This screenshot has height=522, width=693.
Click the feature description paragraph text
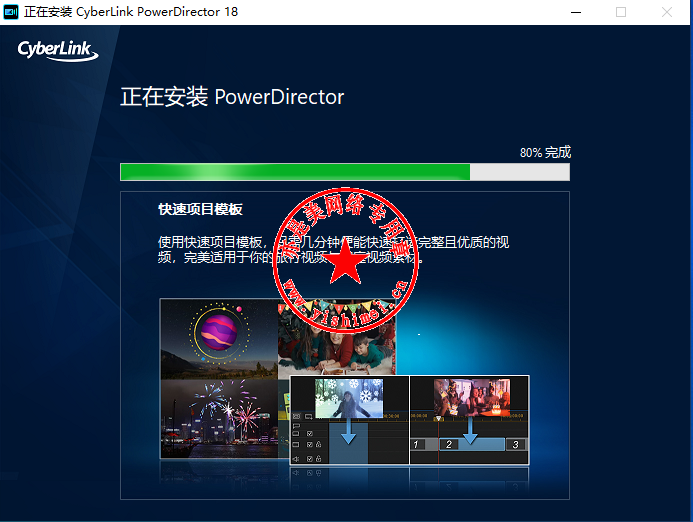[x=334, y=249]
